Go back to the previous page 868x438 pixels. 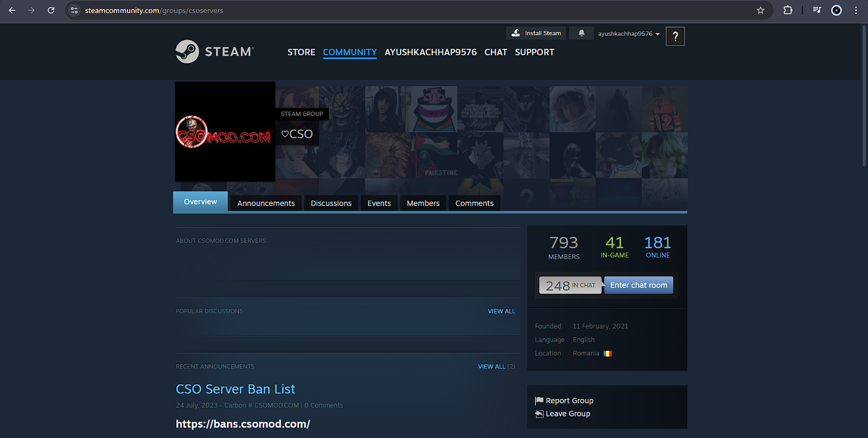12,10
